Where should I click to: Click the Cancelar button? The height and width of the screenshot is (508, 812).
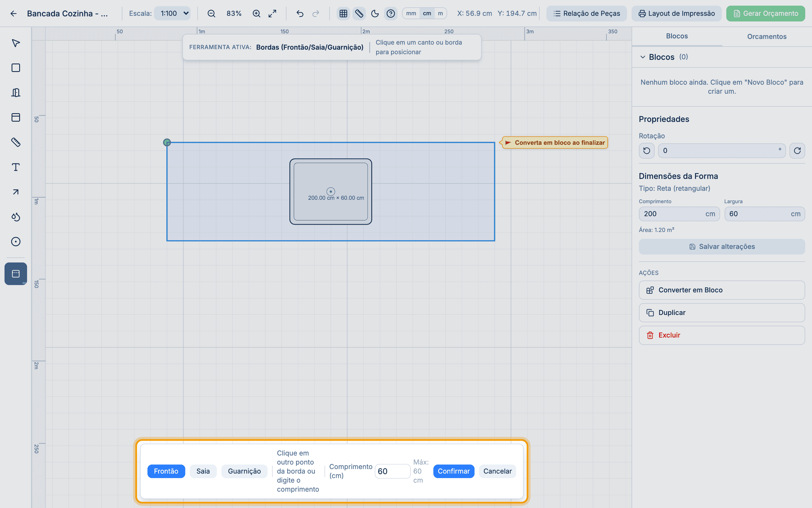click(498, 471)
